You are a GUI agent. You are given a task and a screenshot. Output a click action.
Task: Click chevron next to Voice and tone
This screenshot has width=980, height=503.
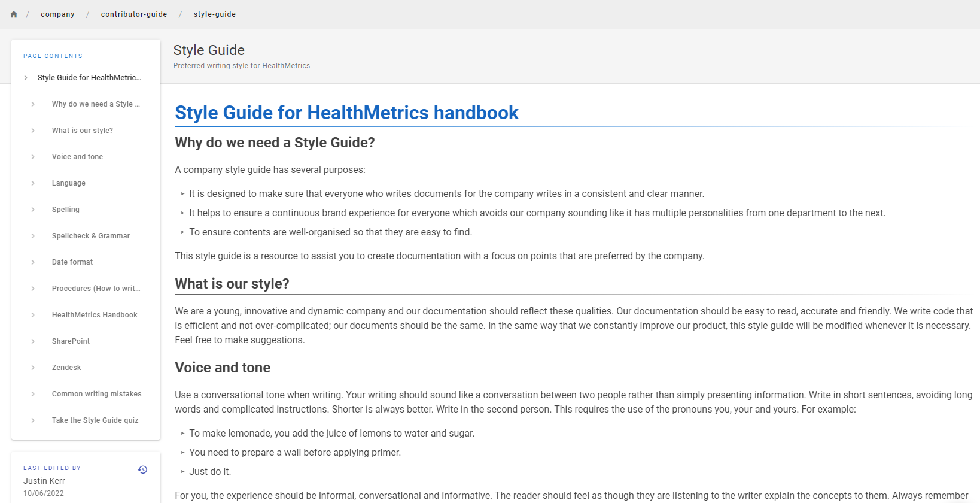point(33,157)
